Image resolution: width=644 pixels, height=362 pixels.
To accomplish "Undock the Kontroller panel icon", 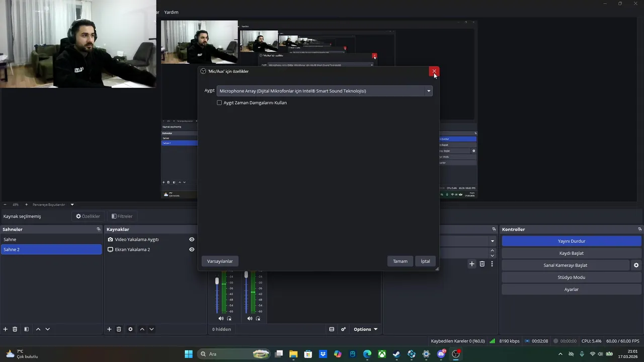I will pos(639,229).
